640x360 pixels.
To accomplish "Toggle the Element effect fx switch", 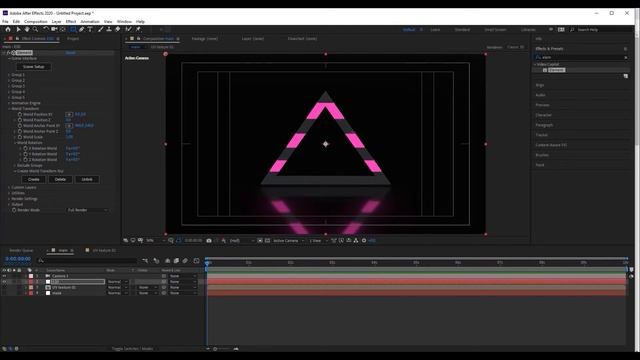I will pyautogui.click(x=8, y=53).
